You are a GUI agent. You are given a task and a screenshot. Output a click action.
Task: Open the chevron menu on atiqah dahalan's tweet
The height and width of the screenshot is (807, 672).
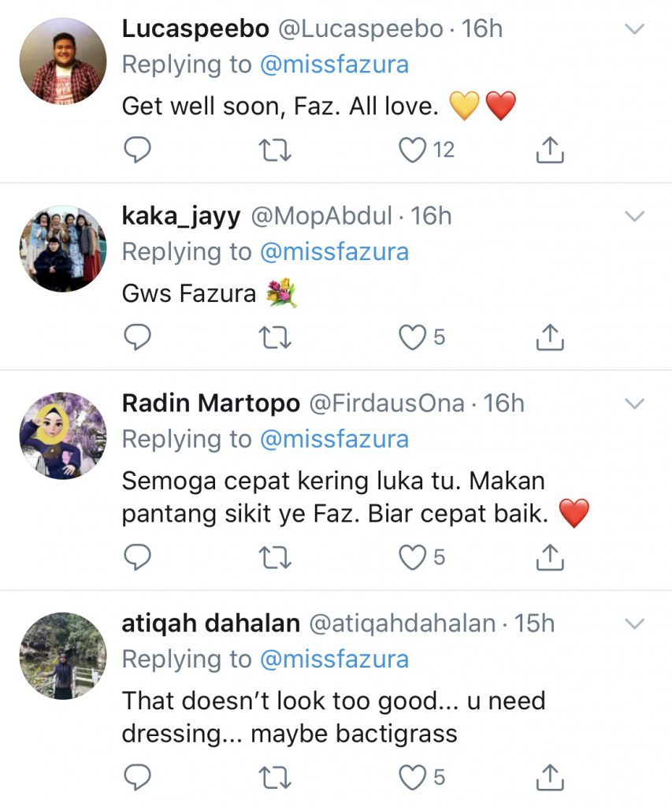[x=634, y=624]
